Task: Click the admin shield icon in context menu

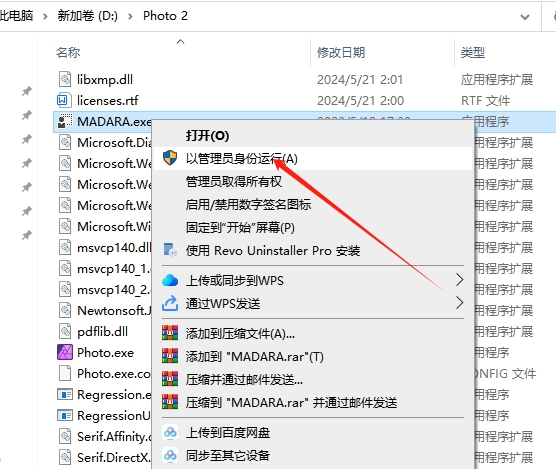Action: click(170, 158)
